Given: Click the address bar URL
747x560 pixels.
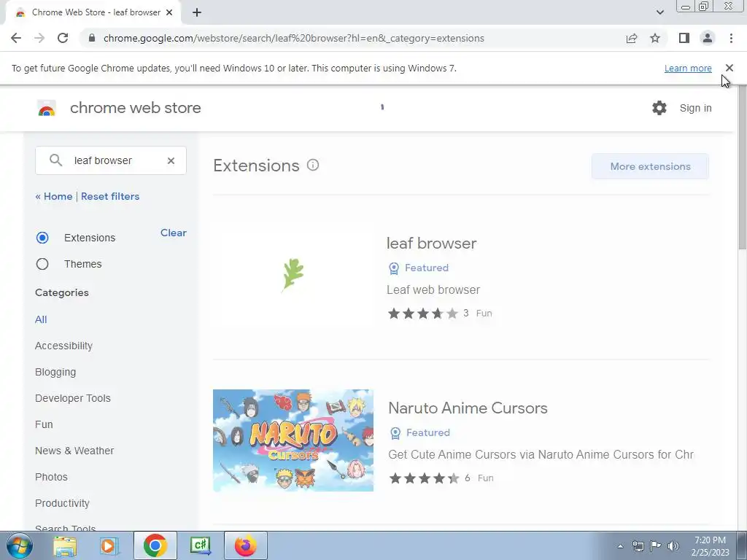Looking at the screenshot, I should 293,38.
